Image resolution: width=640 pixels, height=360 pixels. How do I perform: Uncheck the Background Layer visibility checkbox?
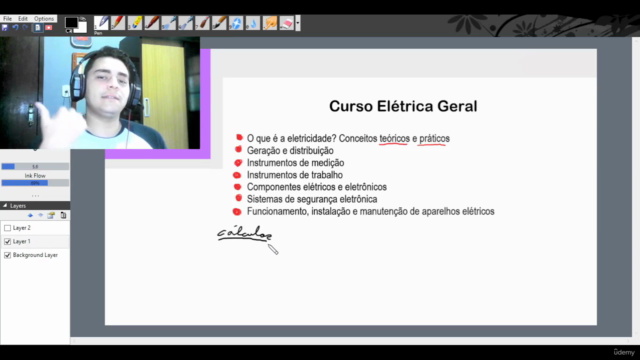coord(7,255)
